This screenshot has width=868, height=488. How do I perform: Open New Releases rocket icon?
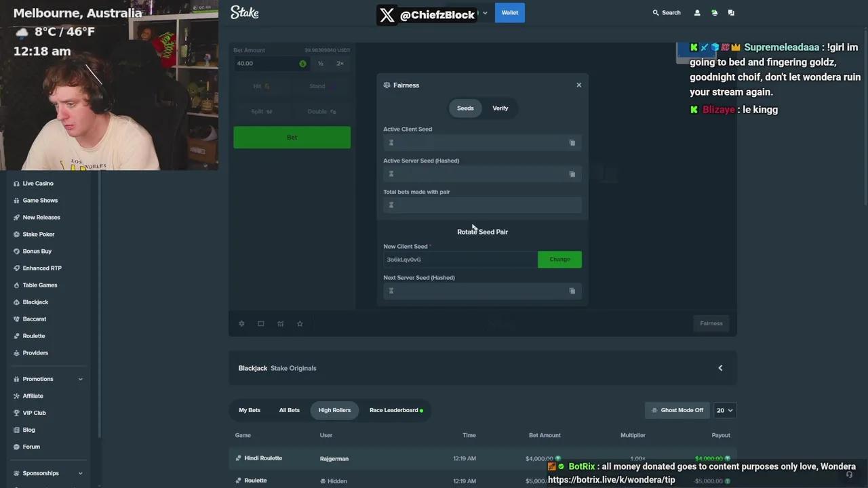(x=16, y=218)
